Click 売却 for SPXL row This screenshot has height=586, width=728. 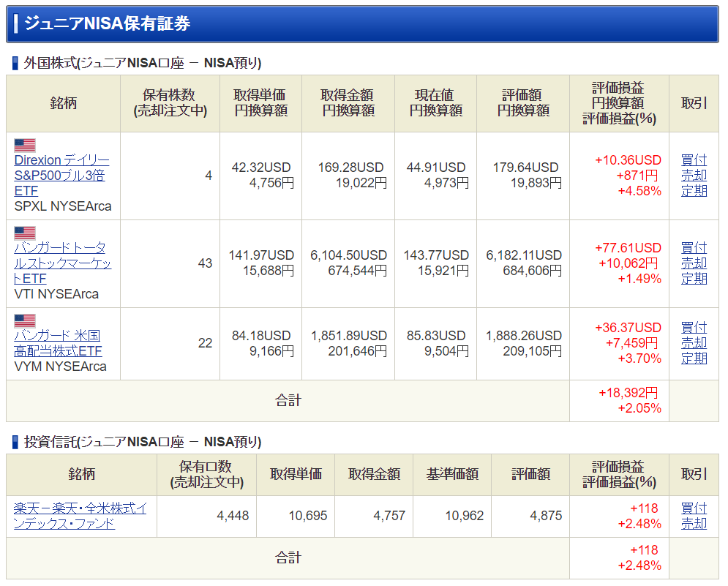[694, 176]
